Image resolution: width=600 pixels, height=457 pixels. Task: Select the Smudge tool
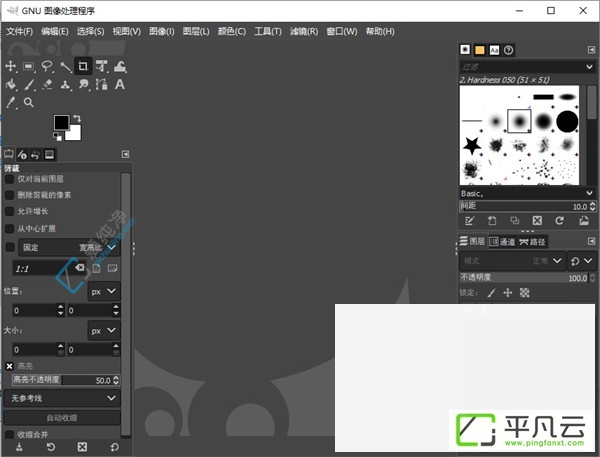coord(83,84)
